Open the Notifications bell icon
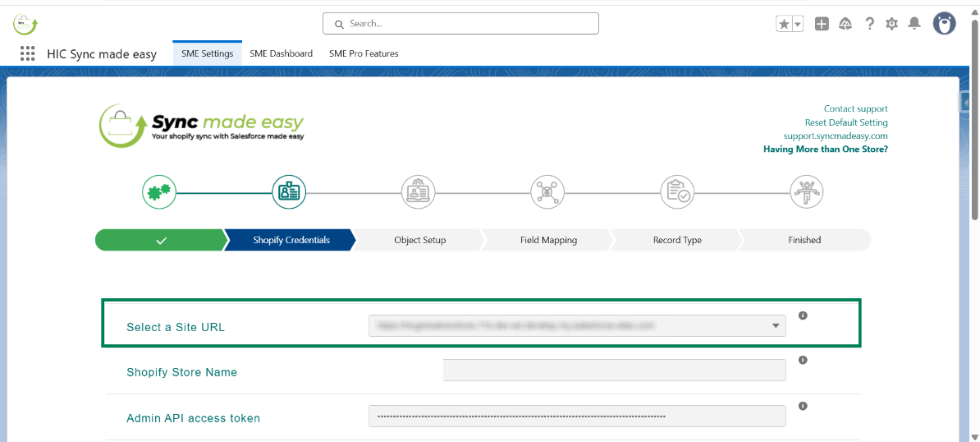 click(x=914, y=24)
